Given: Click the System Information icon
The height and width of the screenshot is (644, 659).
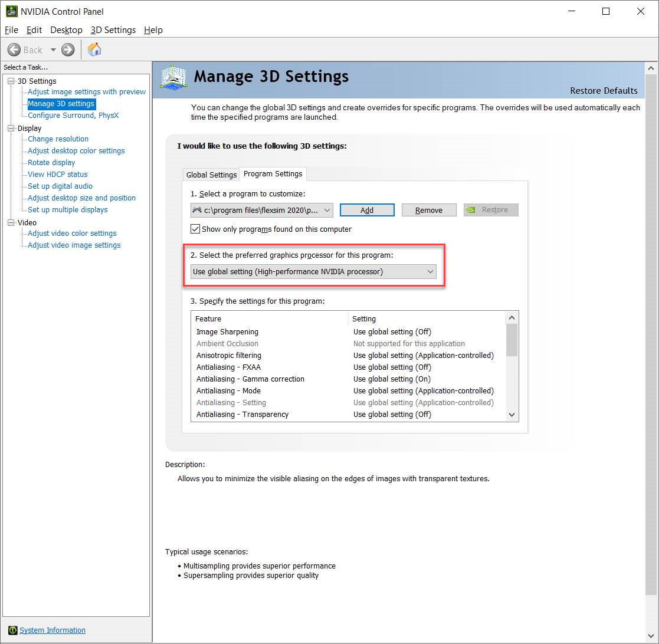Looking at the screenshot, I should click(x=12, y=630).
